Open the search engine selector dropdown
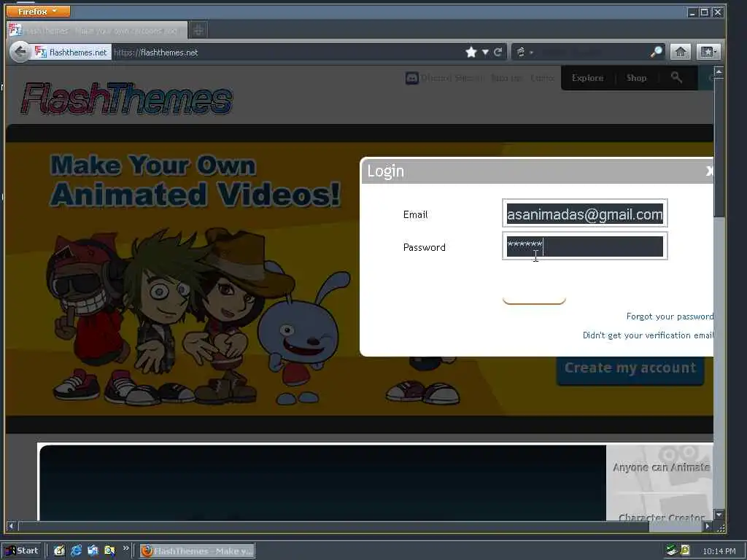The height and width of the screenshot is (560, 747). pos(524,52)
